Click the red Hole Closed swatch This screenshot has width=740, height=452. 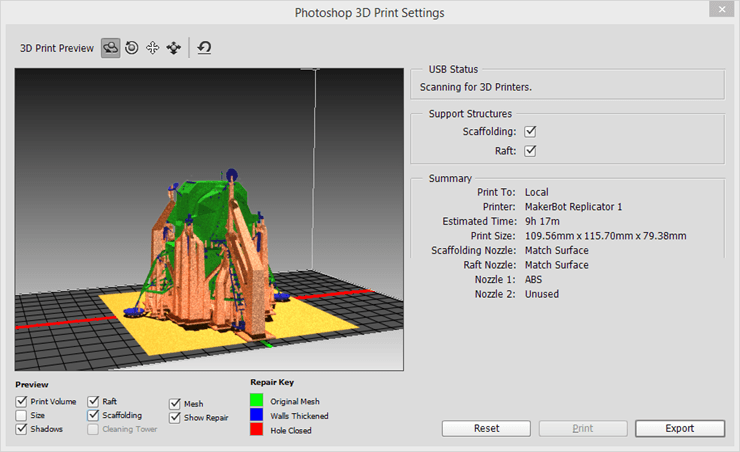(x=256, y=429)
